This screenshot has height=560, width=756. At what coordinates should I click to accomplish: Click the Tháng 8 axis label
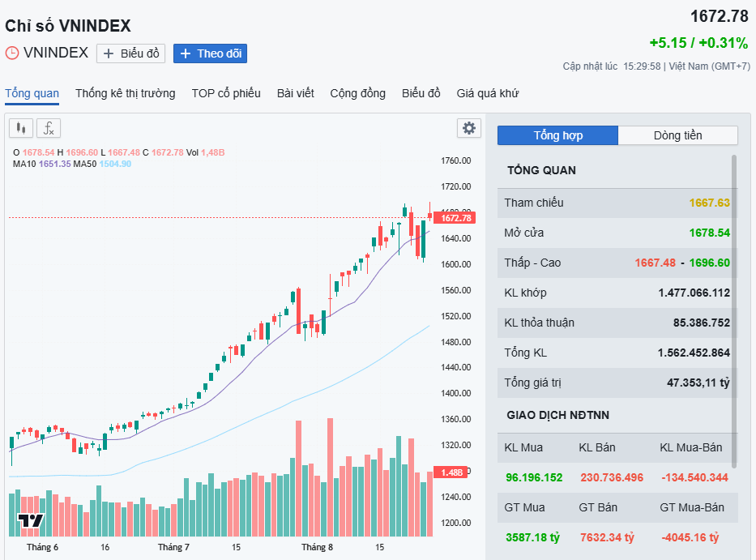tap(318, 547)
